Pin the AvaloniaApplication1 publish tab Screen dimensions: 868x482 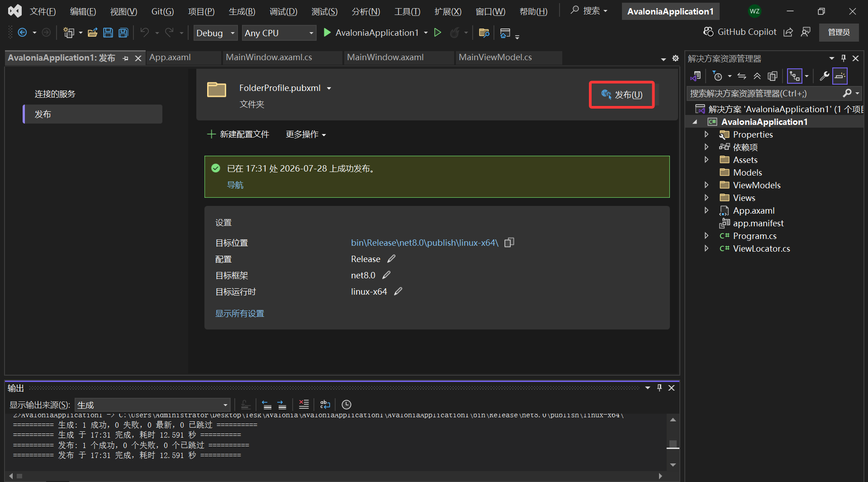[126, 58]
